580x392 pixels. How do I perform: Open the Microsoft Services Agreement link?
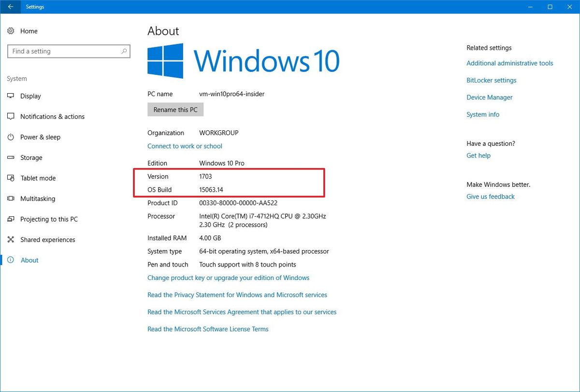point(242,312)
